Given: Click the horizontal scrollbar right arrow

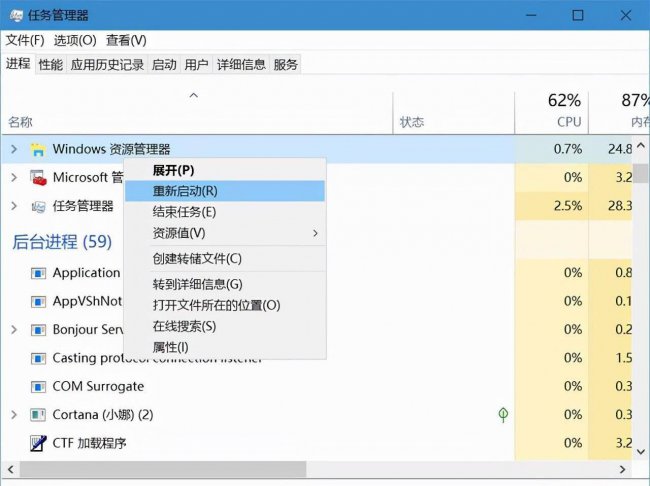Looking at the screenshot, I should click(x=622, y=469).
